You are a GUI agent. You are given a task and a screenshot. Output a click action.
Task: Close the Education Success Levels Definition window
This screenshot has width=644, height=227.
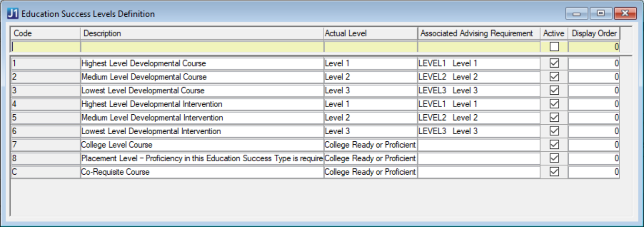click(625, 14)
